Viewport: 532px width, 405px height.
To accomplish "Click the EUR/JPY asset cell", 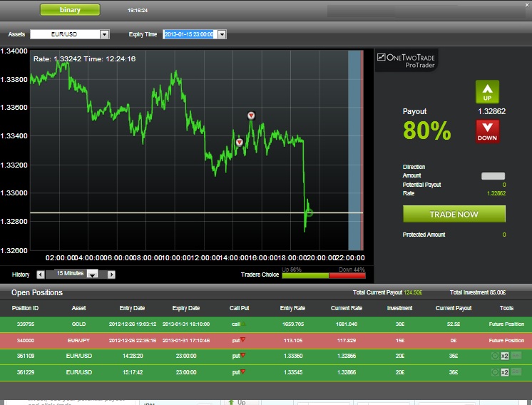I will click(78, 340).
